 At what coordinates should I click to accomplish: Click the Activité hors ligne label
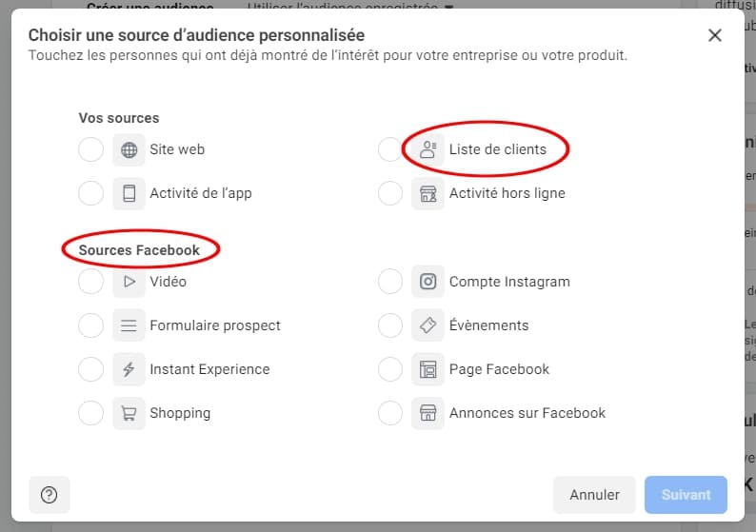point(507,193)
